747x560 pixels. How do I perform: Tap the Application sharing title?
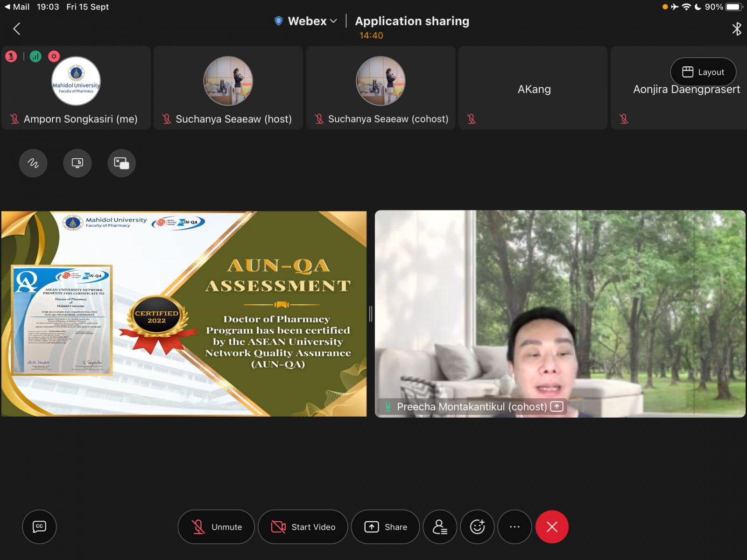tap(412, 21)
